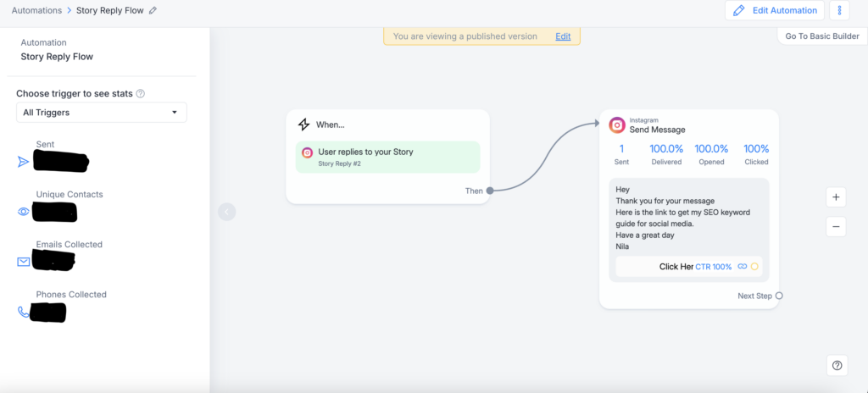The width and height of the screenshot is (868, 393).
Task: Click the Edit Automation button
Action: click(x=775, y=10)
